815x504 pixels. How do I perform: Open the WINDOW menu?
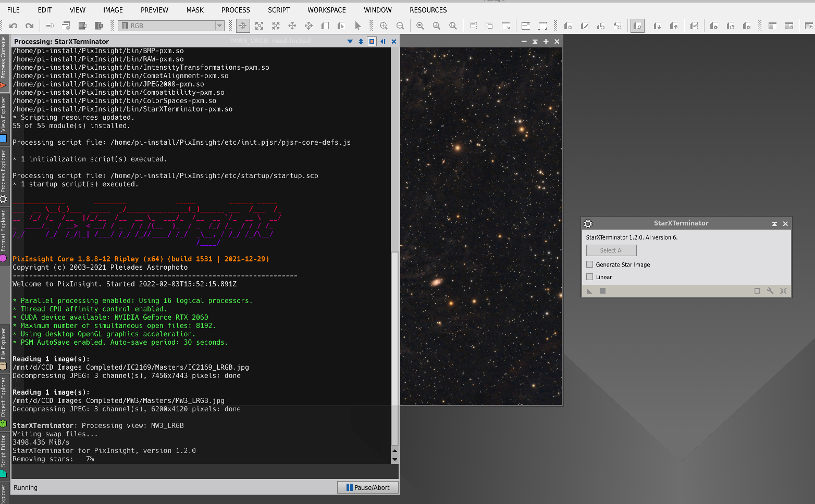tap(378, 10)
